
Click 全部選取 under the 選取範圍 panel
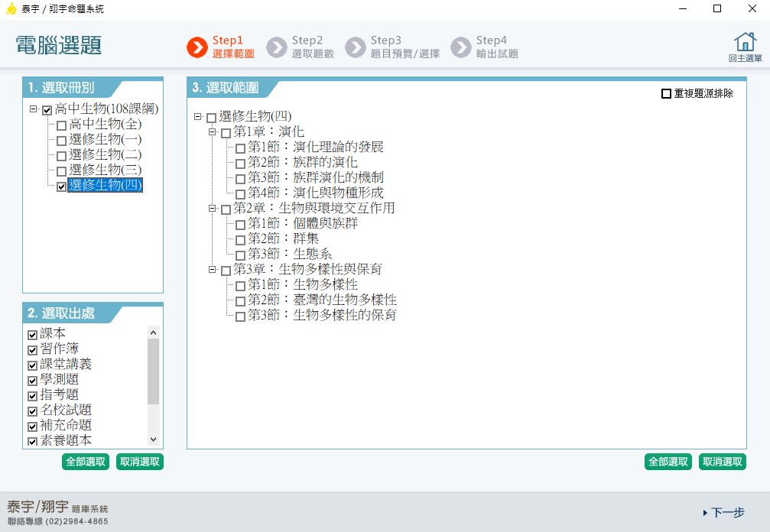(668, 462)
